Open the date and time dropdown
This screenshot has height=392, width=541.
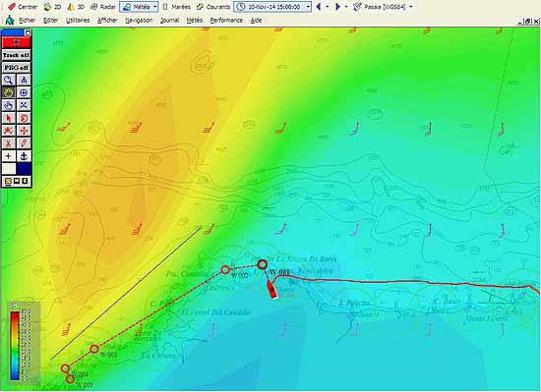coord(309,7)
